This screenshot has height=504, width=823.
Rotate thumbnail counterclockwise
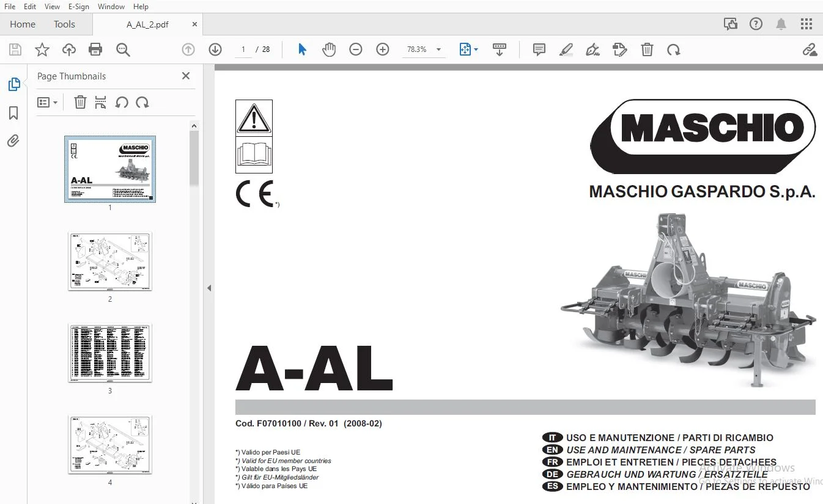pos(122,103)
